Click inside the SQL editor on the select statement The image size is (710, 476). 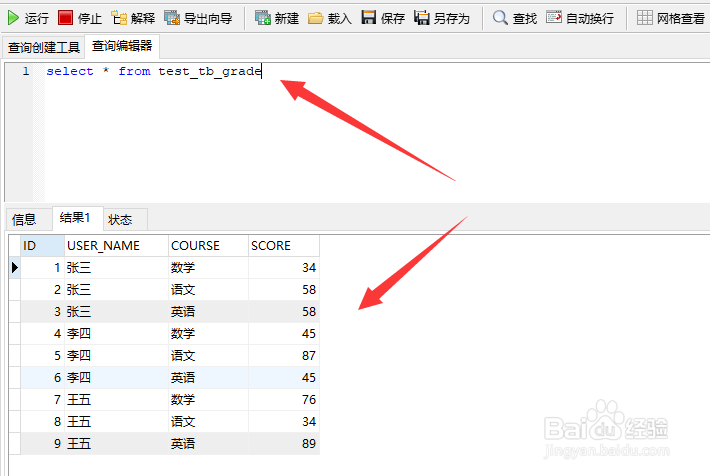pyautogui.click(x=154, y=72)
